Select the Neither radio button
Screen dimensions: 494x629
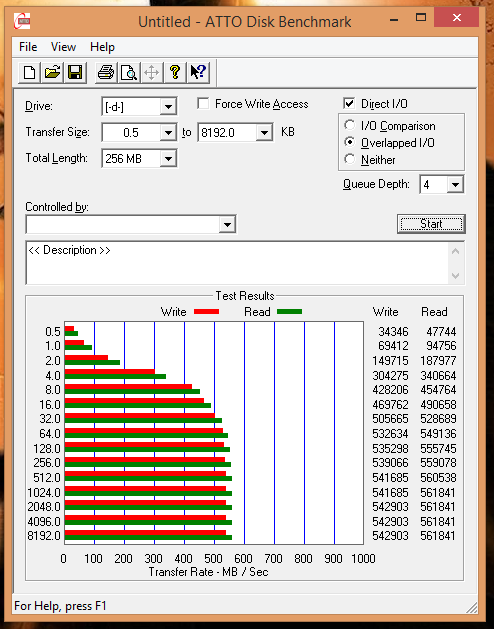tap(350, 159)
